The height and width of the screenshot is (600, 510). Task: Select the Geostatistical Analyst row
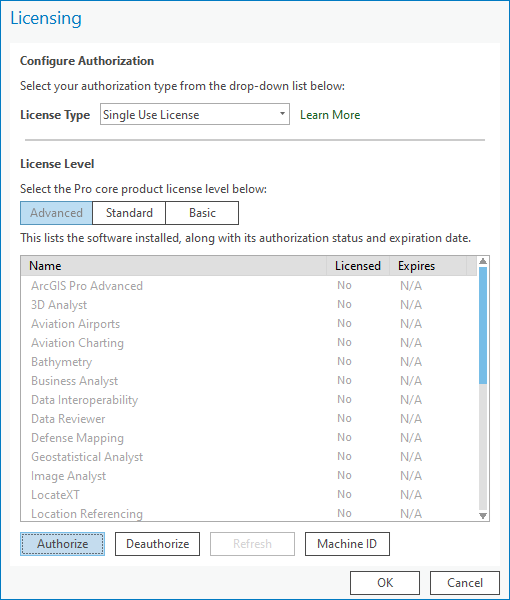[249, 457]
